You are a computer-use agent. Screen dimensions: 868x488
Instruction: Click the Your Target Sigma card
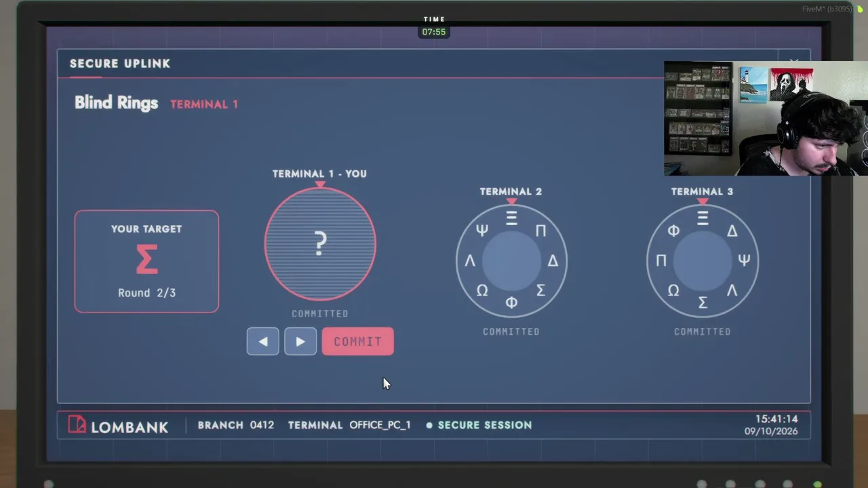146,262
